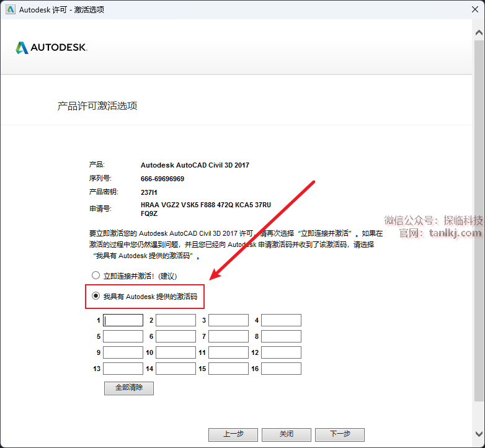Screen dimensions: 485x448
Task: Click the 产品许可激活选项 heading
Action: (97, 106)
